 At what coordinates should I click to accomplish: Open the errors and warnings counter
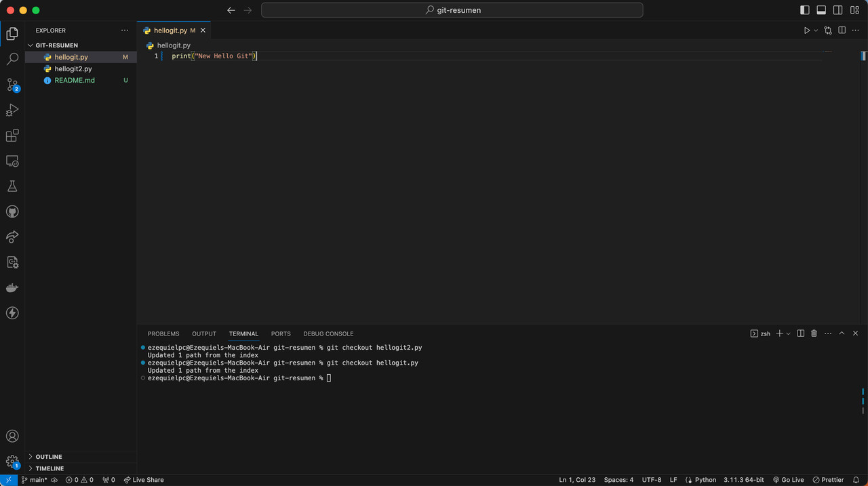click(79, 480)
